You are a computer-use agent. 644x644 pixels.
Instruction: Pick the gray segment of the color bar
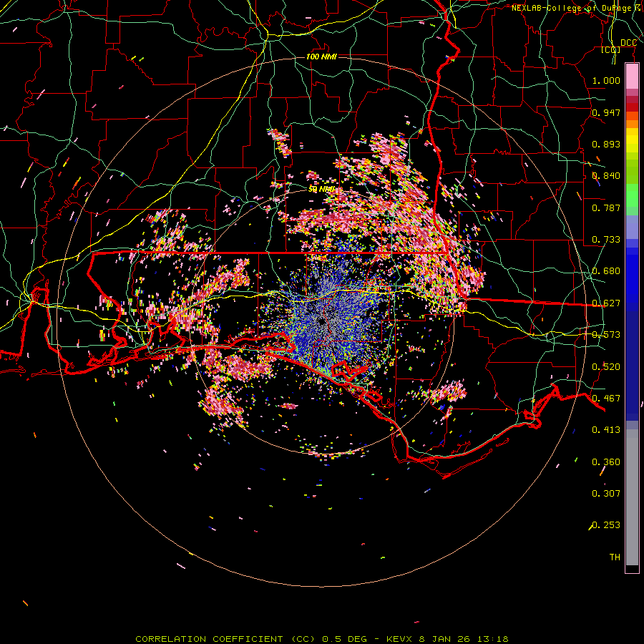point(632,497)
